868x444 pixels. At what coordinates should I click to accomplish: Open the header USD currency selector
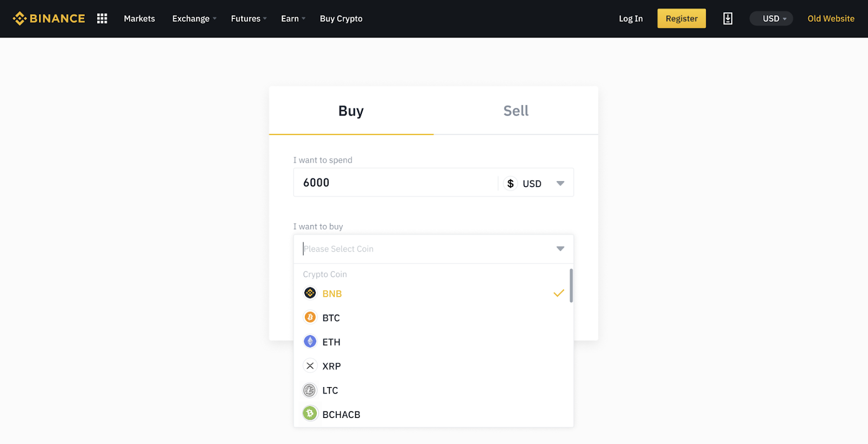click(x=771, y=18)
